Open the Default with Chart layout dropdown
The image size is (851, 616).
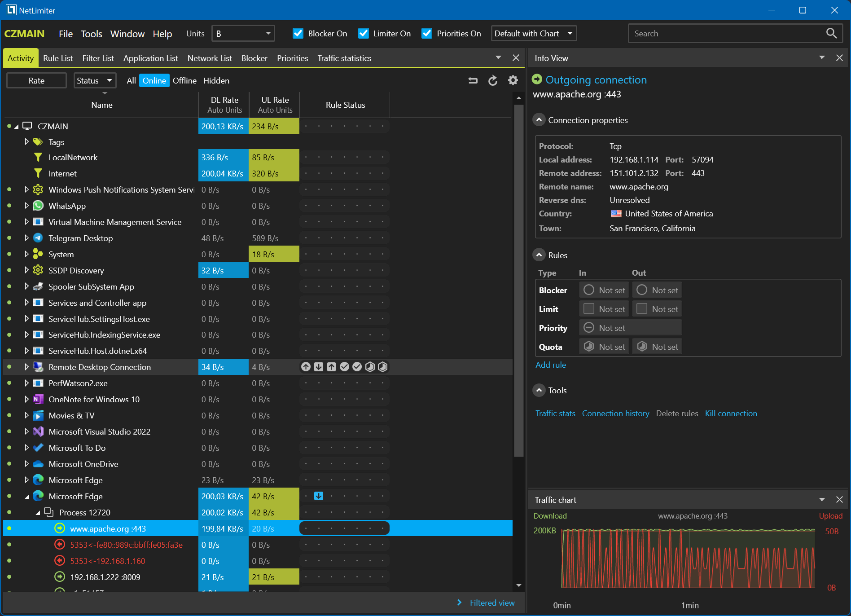tap(534, 33)
